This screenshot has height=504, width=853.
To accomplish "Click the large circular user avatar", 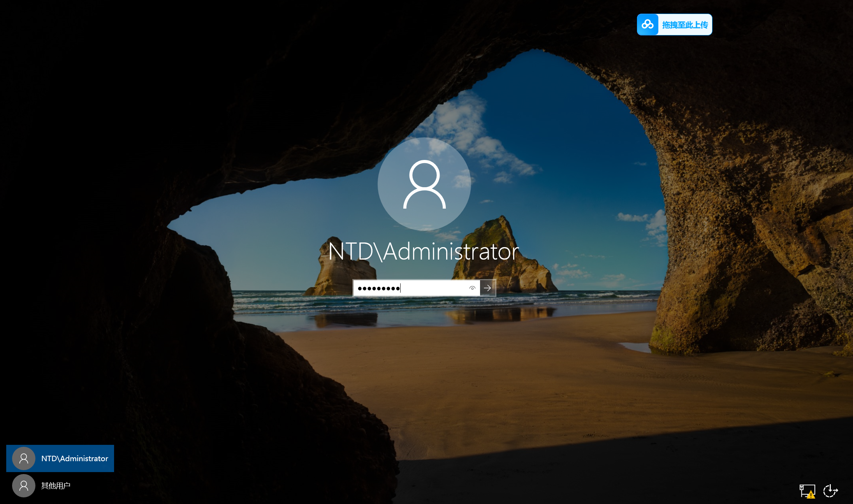I will (424, 184).
